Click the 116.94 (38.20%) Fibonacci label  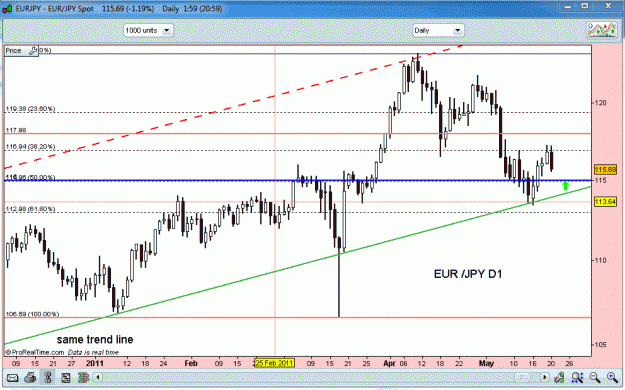[x=30, y=147]
